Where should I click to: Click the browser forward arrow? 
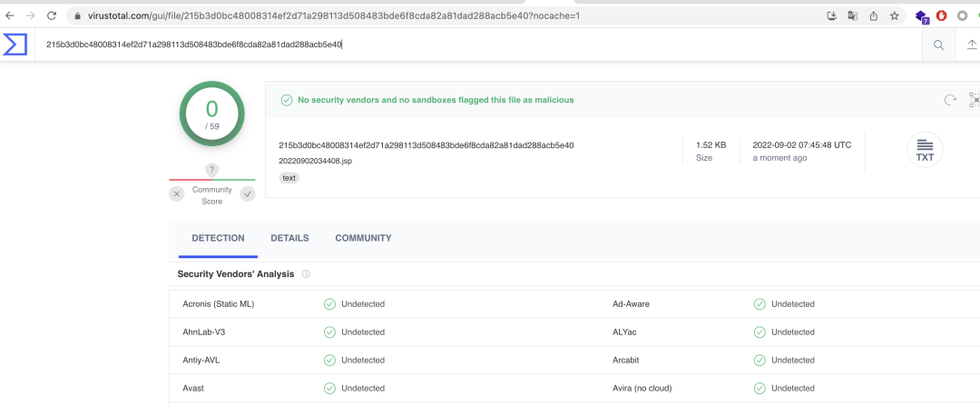coord(31,15)
